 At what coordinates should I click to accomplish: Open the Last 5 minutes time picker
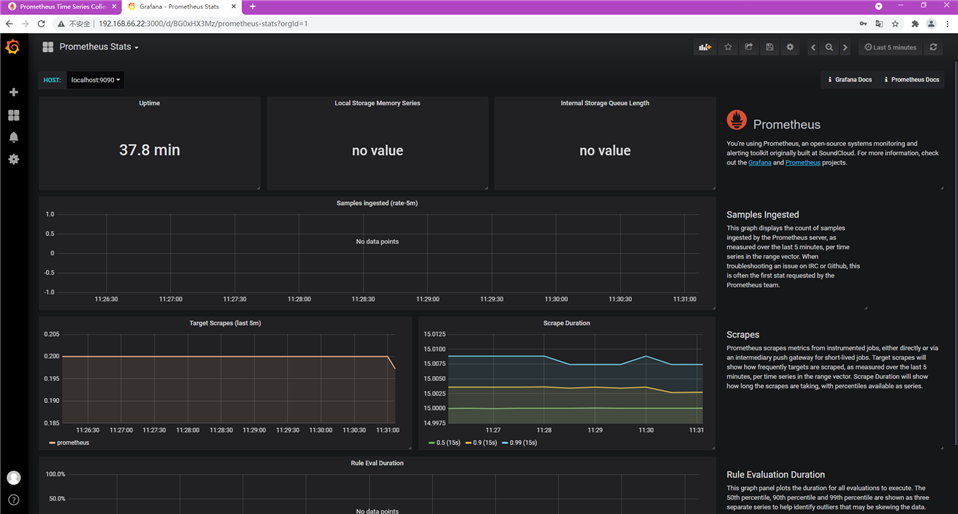click(x=890, y=47)
